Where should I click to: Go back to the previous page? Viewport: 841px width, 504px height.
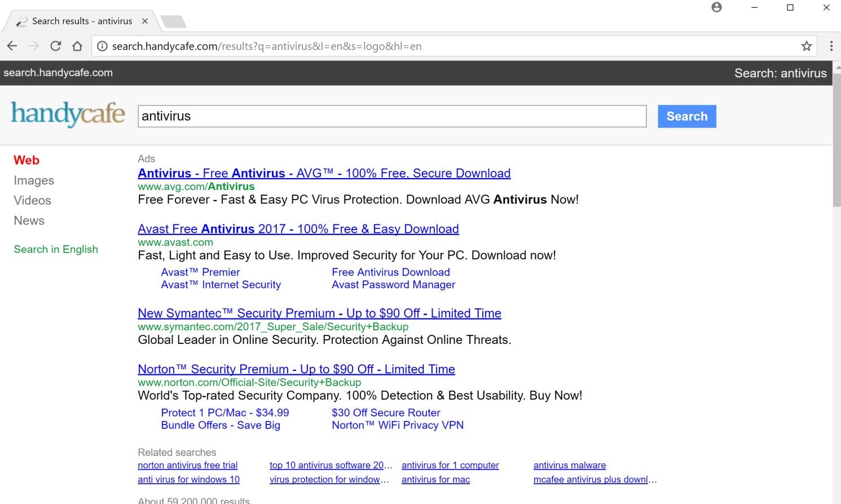(12, 46)
